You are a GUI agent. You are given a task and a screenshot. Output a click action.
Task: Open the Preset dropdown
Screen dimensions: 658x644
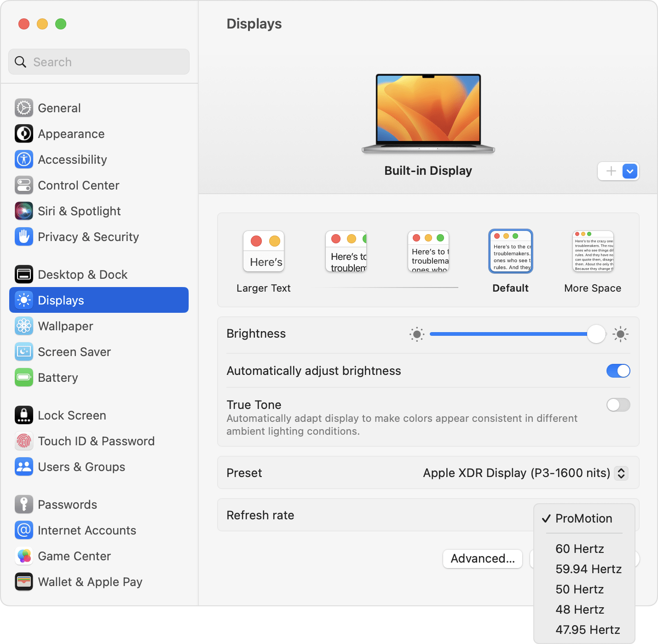(620, 473)
